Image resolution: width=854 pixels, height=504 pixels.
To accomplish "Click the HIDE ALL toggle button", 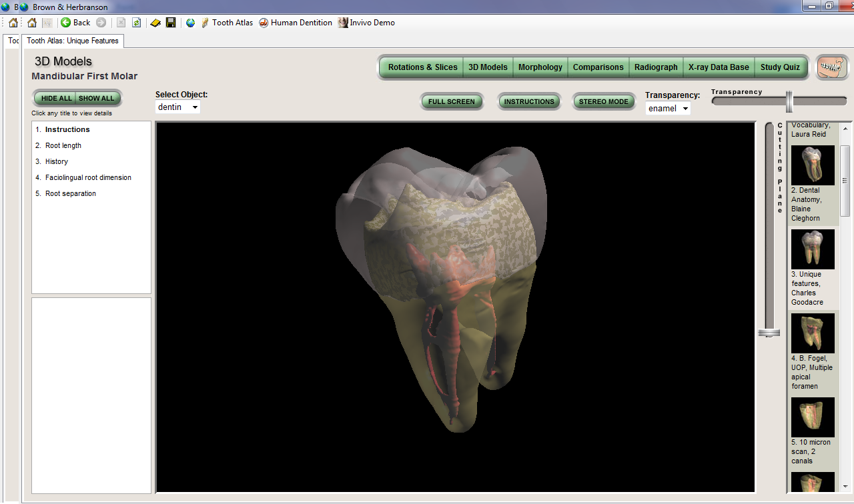I will (56, 99).
